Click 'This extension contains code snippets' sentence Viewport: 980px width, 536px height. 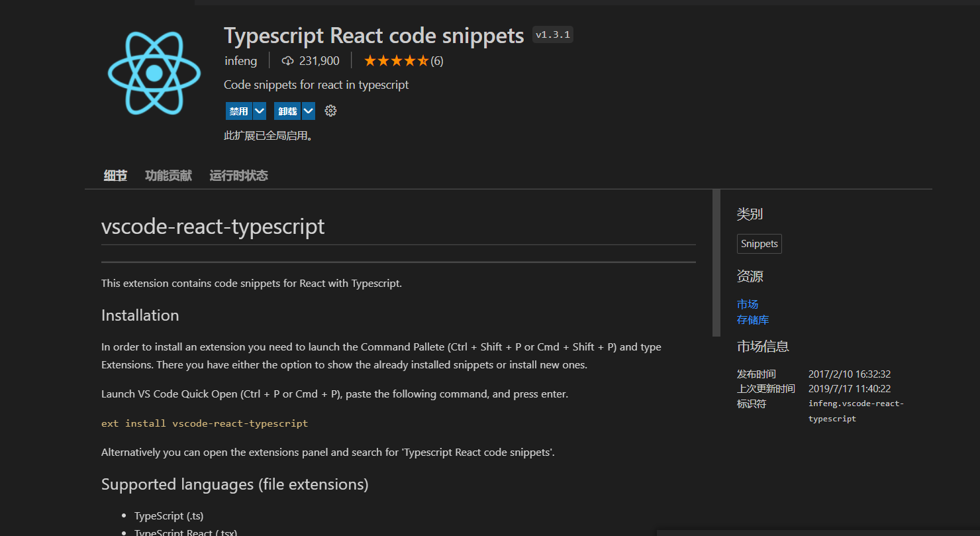point(252,284)
